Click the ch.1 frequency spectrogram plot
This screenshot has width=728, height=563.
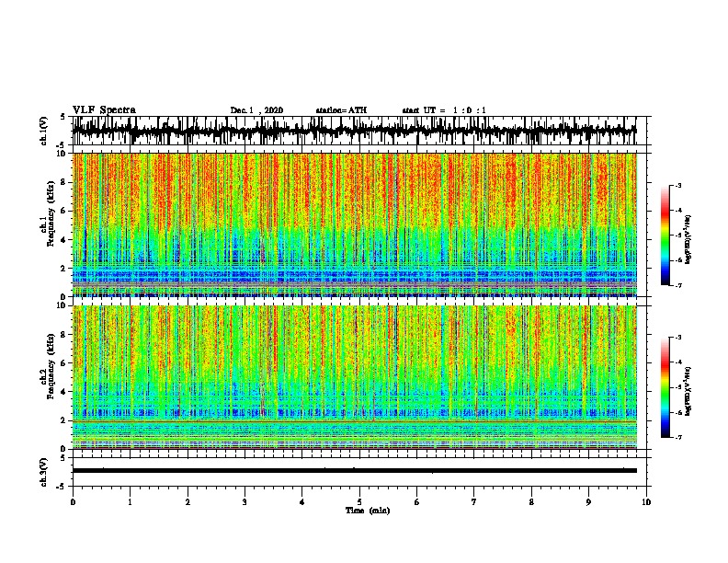click(355, 224)
